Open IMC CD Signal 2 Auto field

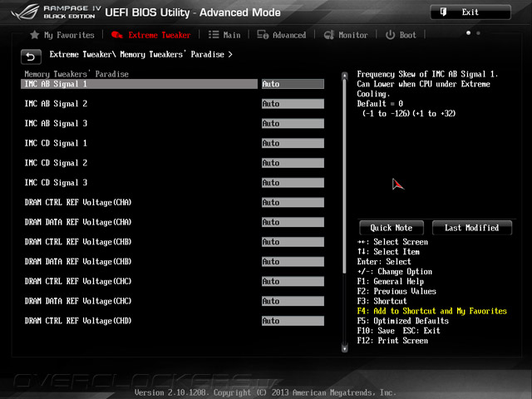(x=293, y=163)
